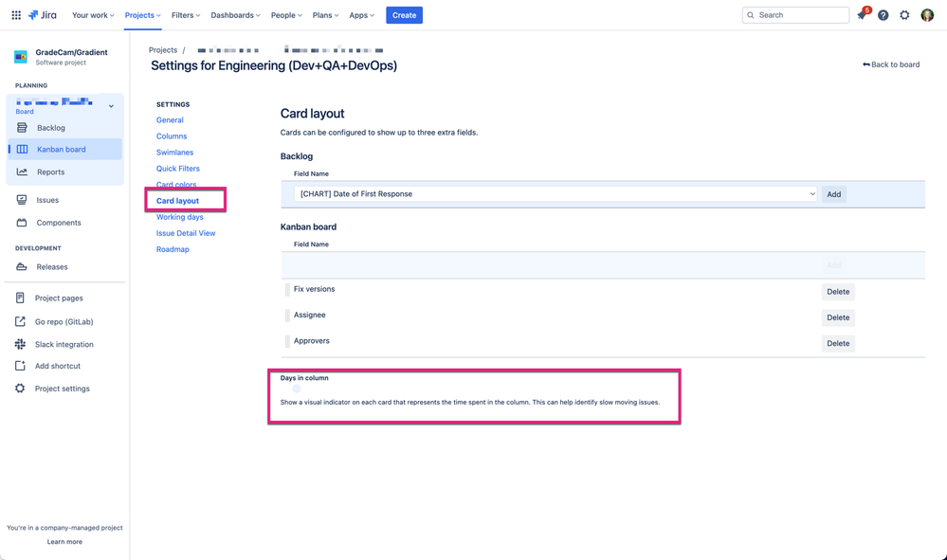Click the Jira logo
Screen dimensions: 947x560
pos(43,15)
